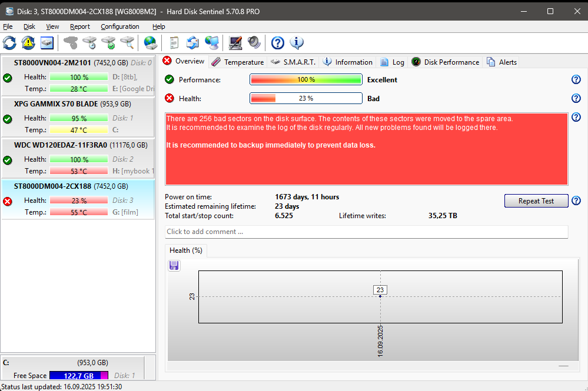Click the question mark help toolbar icon
Image resolution: width=588 pixels, height=391 pixels.
click(x=277, y=43)
